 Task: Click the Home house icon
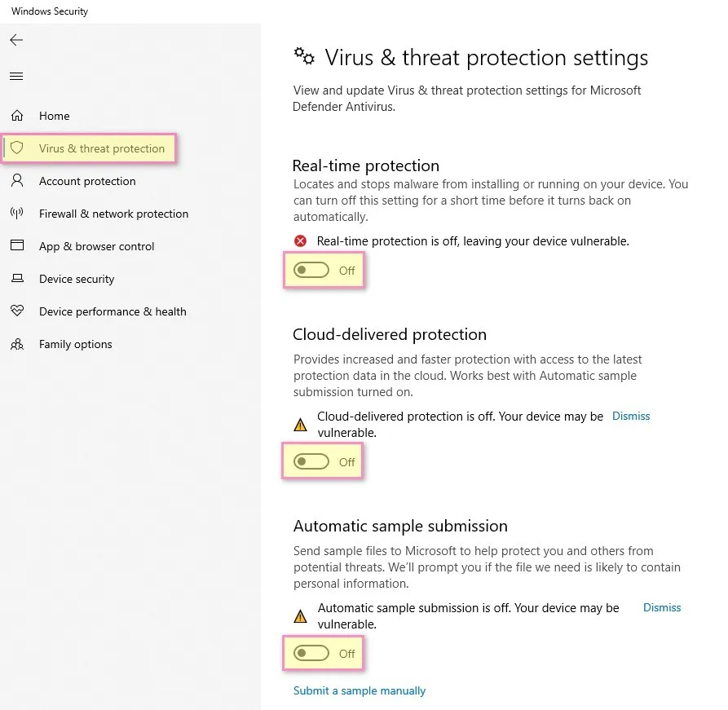pyautogui.click(x=17, y=116)
